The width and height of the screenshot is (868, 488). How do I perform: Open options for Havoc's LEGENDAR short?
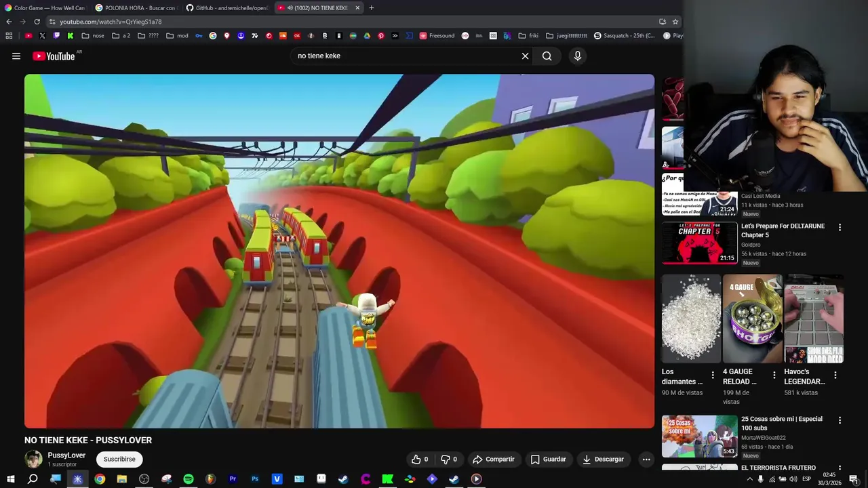(835, 375)
